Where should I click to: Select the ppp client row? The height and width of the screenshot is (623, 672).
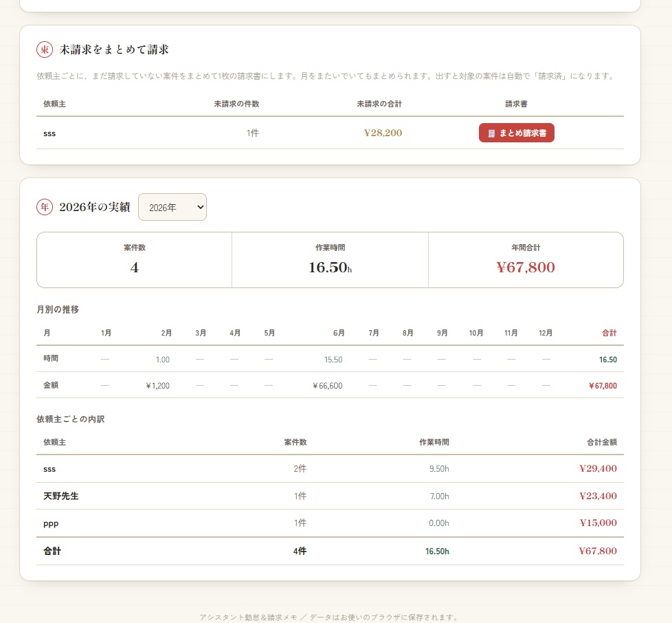click(330, 523)
